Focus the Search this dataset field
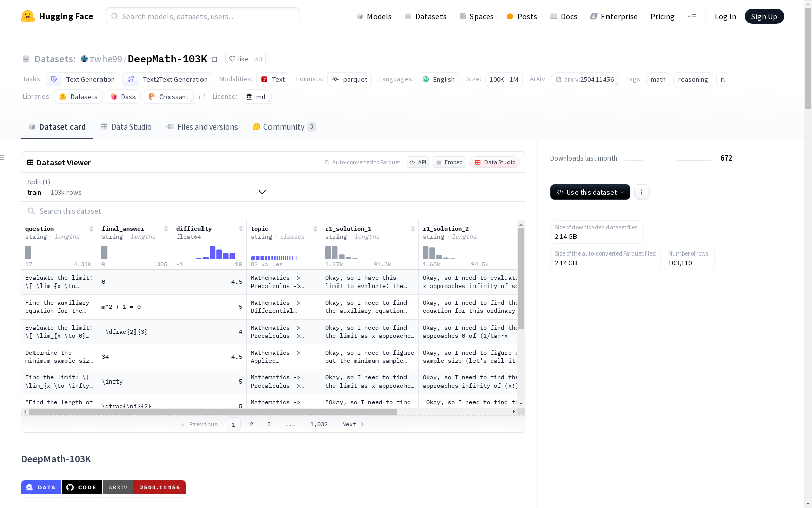The image size is (812, 508). 273,211
